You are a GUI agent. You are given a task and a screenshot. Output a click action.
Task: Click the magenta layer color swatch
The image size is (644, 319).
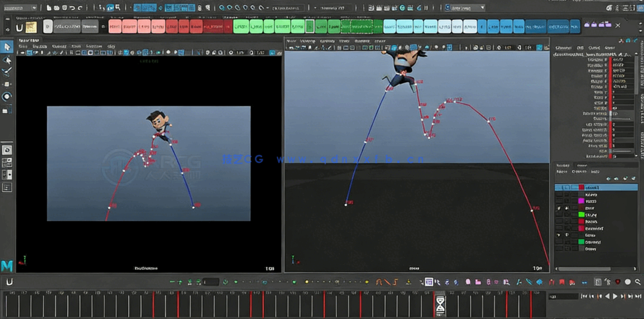(x=581, y=201)
